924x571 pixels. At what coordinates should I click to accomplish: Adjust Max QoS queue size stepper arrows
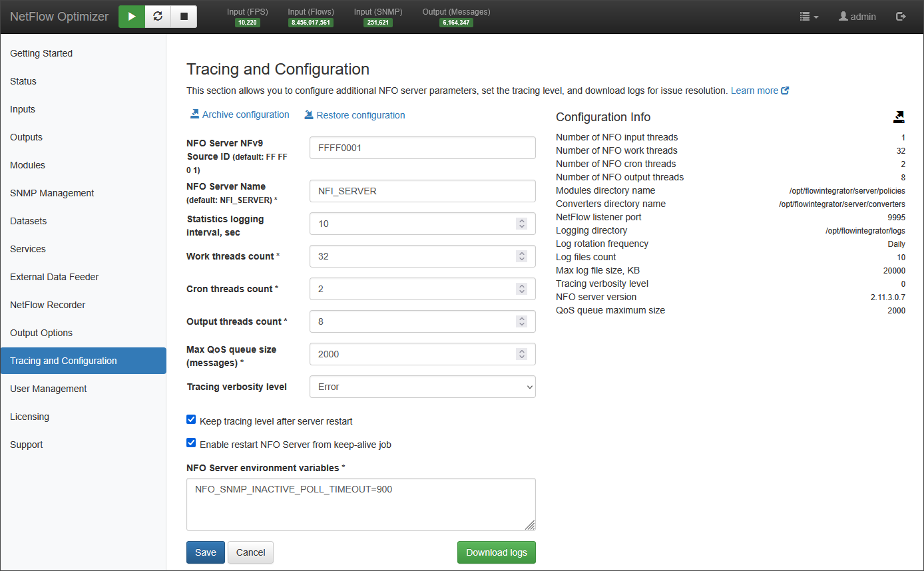[522, 354]
